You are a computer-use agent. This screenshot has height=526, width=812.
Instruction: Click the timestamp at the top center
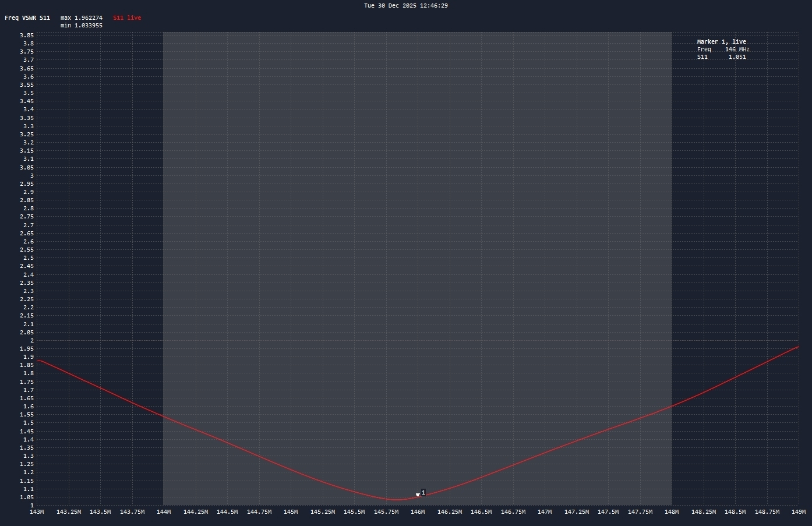405,6
